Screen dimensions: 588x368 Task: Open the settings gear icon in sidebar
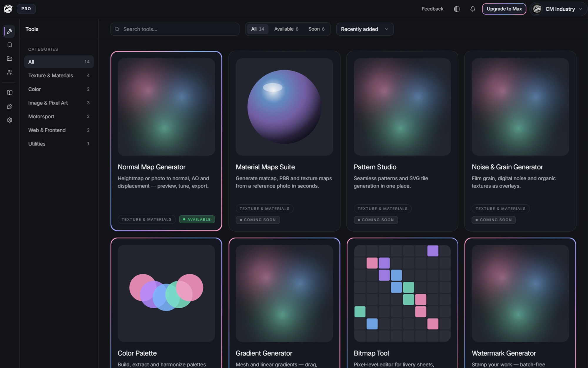(10, 120)
